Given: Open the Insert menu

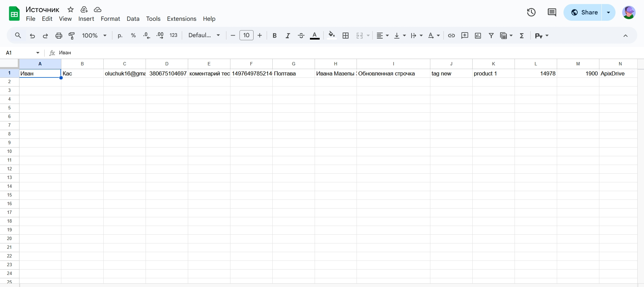Looking at the screenshot, I should [x=86, y=19].
